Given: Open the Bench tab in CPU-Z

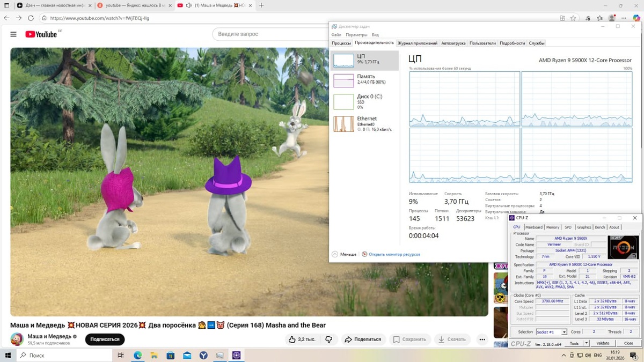Looking at the screenshot, I should click(x=600, y=227).
